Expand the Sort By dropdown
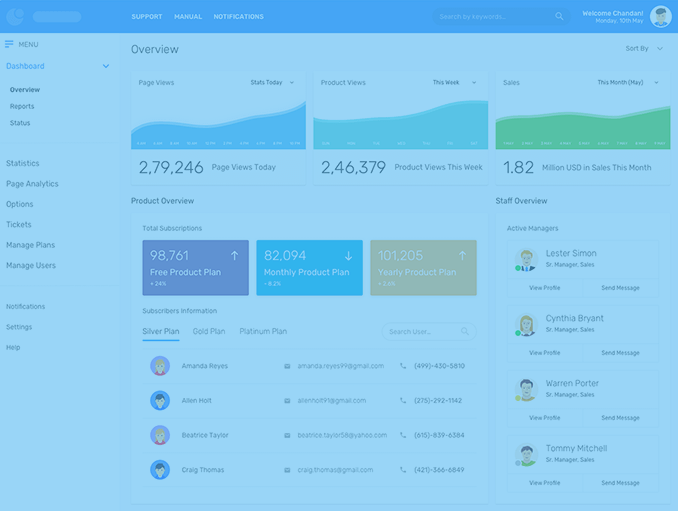Image resolution: width=678 pixels, height=511 pixels. (644, 49)
